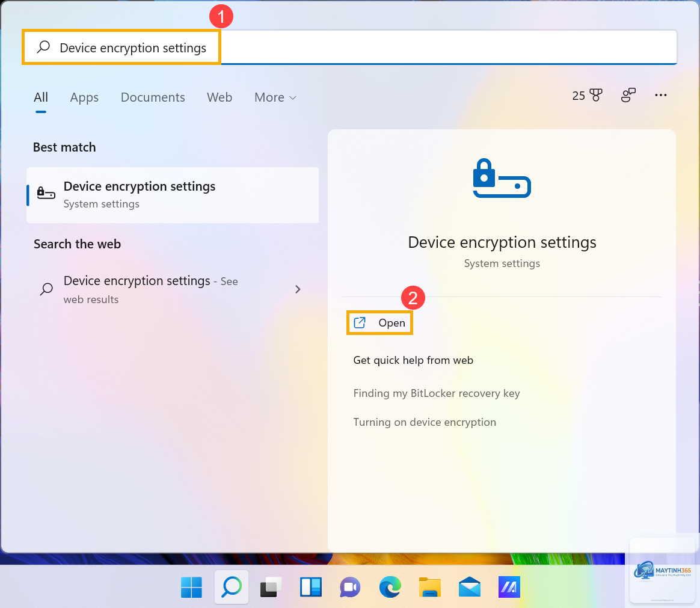Click the Windows Start button on taskbar
700x608 pixels.
click(191, 587)
